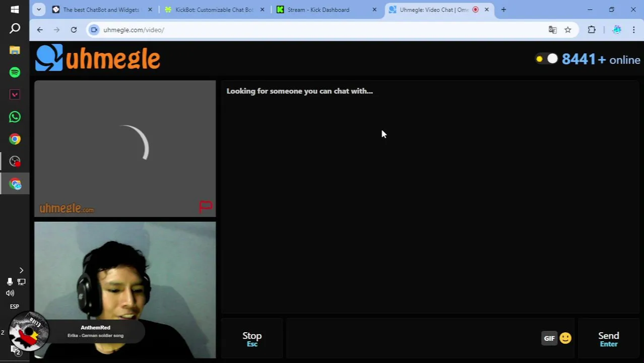Click the camera site permissions icon
The width and height of the screenshot is (644, 363).
(94, 30)
